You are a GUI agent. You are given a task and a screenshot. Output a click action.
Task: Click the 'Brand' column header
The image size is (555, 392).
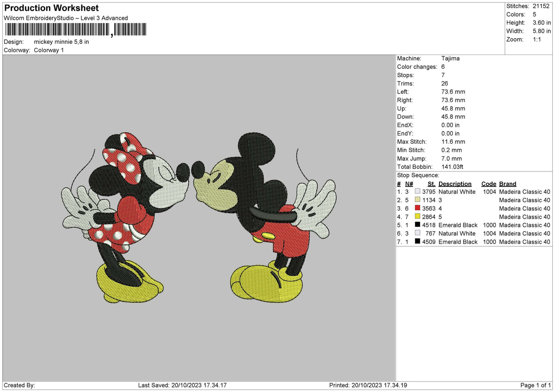point(508,184)
